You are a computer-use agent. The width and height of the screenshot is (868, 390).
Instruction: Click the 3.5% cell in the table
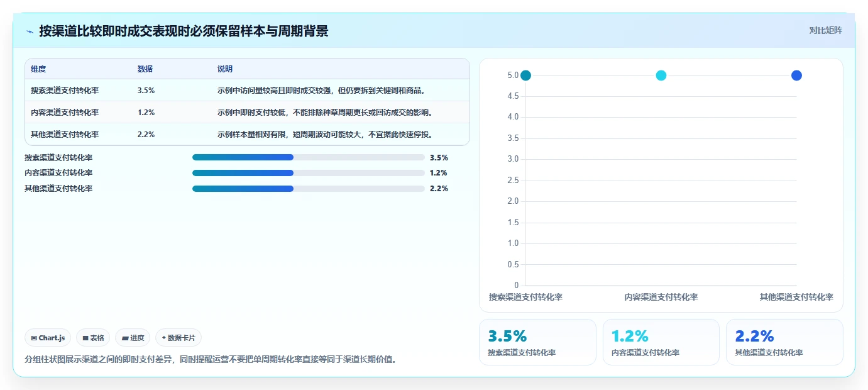point(146,91)
